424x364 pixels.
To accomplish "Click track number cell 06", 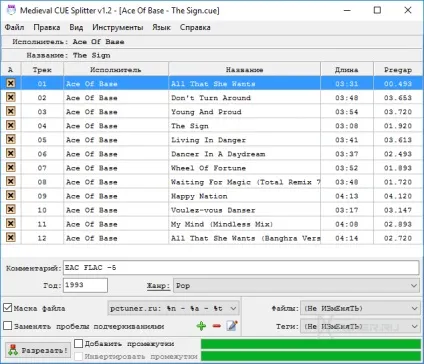I will 42,154.
